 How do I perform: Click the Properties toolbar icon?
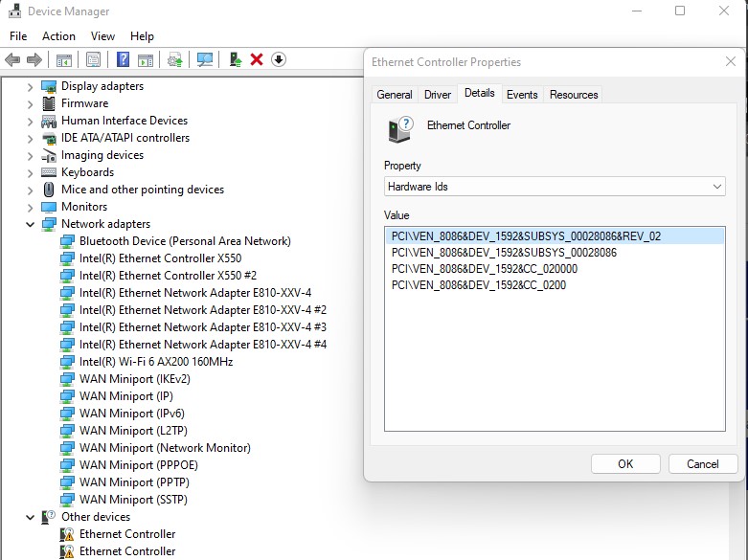(93, 59)
